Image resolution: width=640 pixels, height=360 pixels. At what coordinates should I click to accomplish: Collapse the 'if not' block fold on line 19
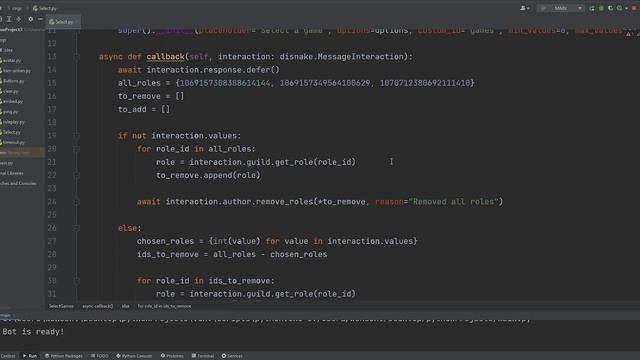pos(76,136)
